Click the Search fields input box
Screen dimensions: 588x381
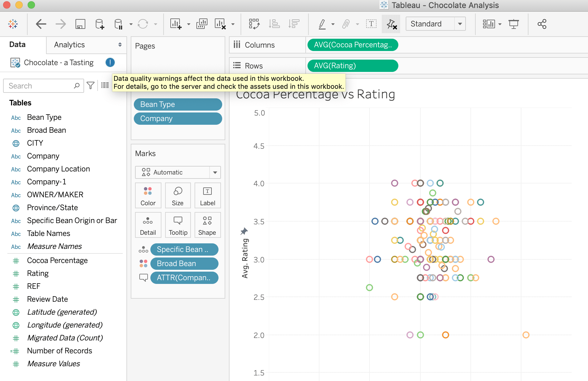(40, 86)
